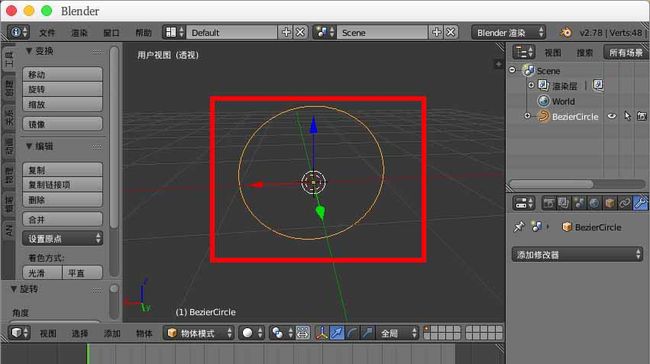Open the 3D View editor type selector icon
This screenshot has width=650, height=364.
pyautogui.click(x=19, y=333)
